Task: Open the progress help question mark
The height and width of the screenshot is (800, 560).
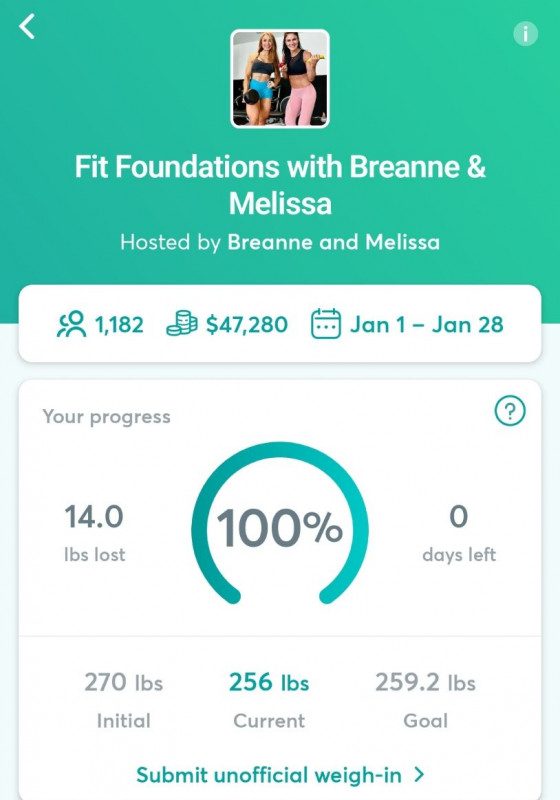Action: [510, 411]
